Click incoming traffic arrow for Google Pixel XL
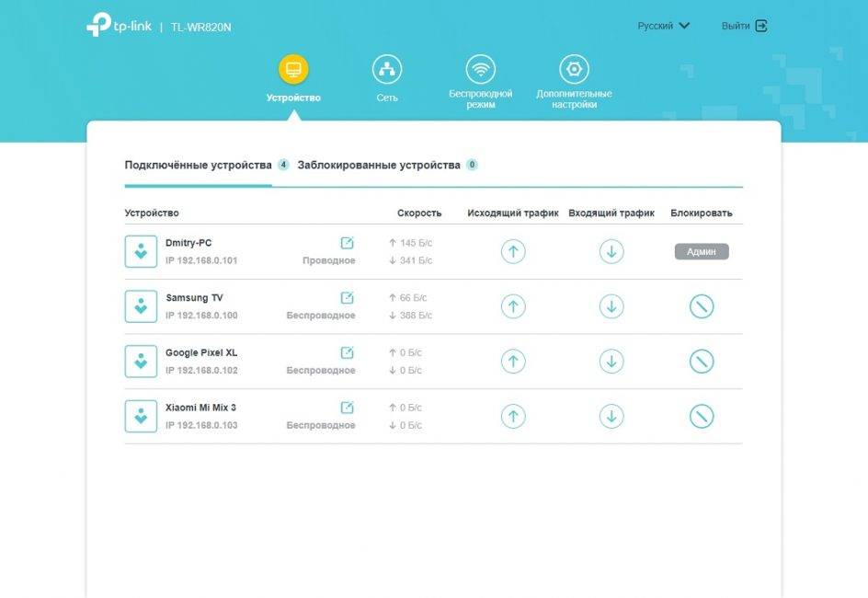This screenshot has height=598, width=868. click(611, 362)
